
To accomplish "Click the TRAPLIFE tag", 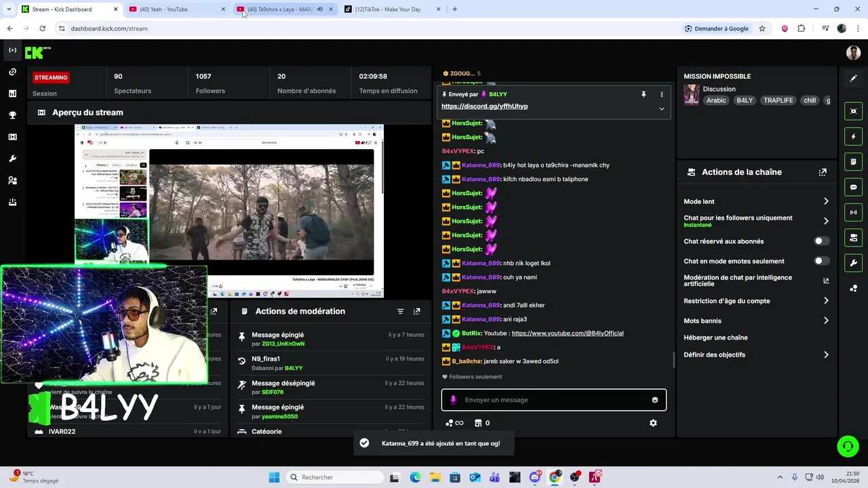I will click(x=778, y=100).
